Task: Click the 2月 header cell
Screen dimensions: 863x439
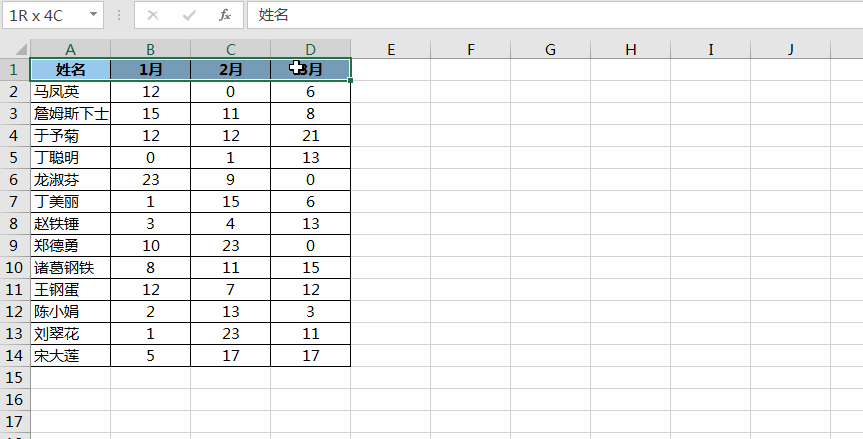Action: (230, 69)
